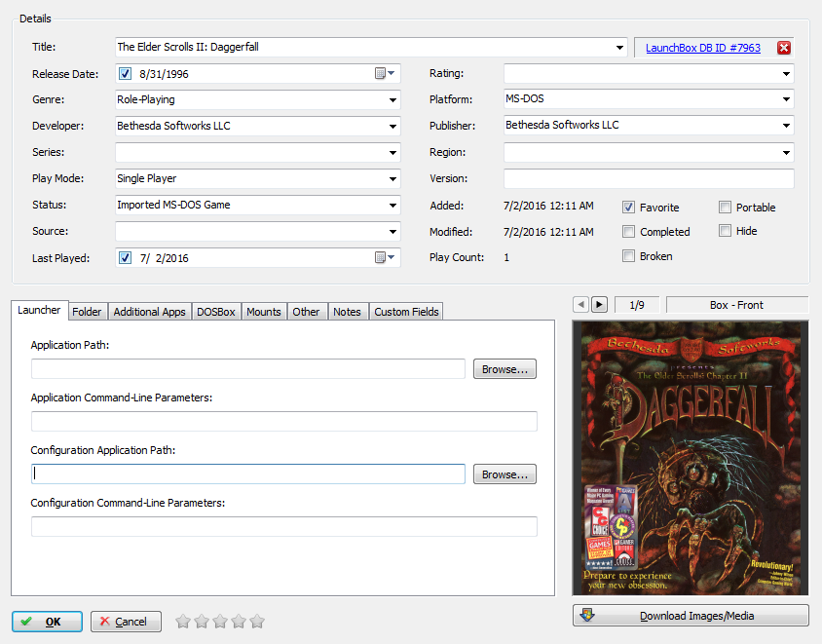The height and width of the screenshot is (644, 822).
Task: Set rating to five stars
Action: pos(257,622)
